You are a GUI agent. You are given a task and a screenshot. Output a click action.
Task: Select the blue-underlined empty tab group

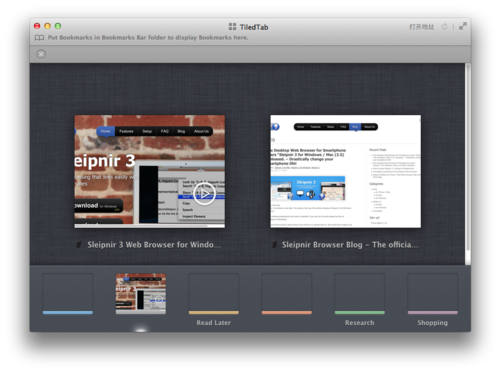pyautogui.click(x=68, y=294)
